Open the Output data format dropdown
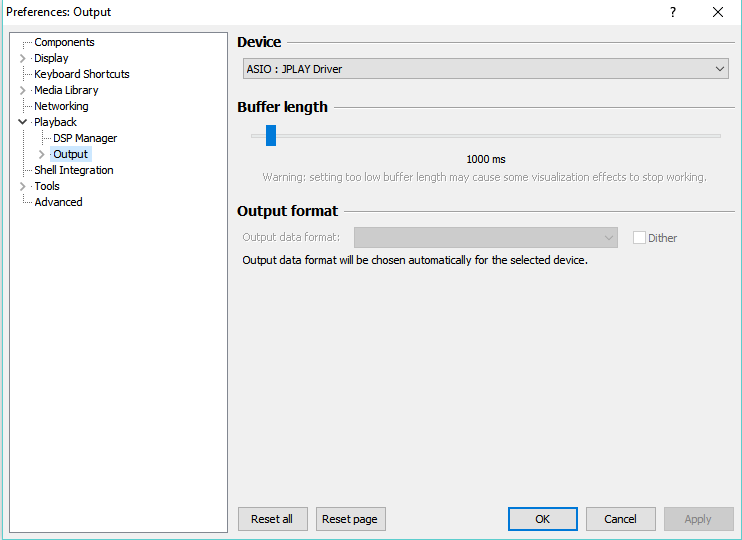The image size is (742, 540). [485, 238]
